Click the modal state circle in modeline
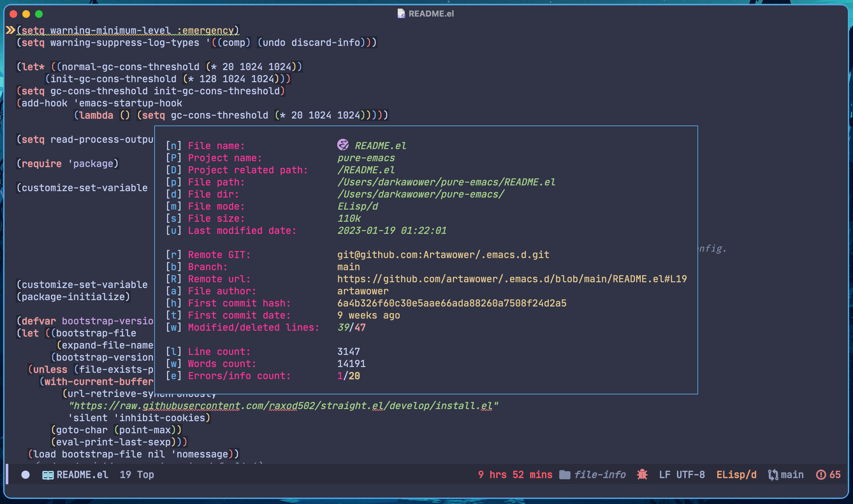Screen dimensions: 853x504 26,474
